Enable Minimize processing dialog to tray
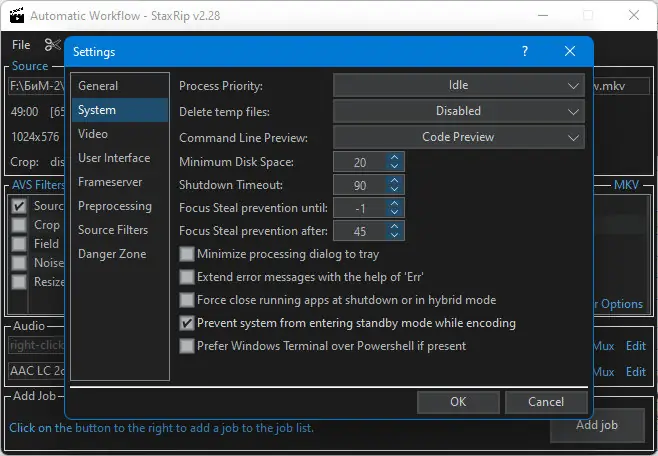Screen dimensions: 658x456 (x=186, y=255)
